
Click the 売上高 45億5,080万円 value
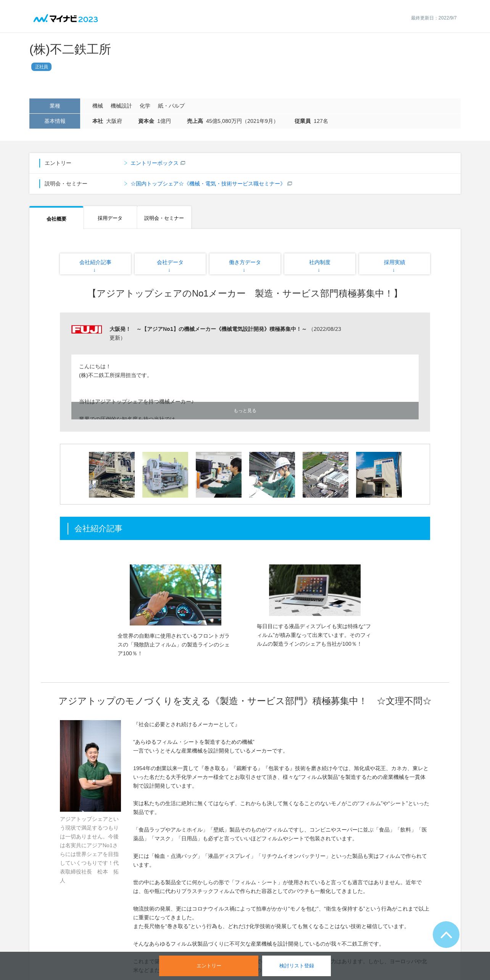[232, 121]
